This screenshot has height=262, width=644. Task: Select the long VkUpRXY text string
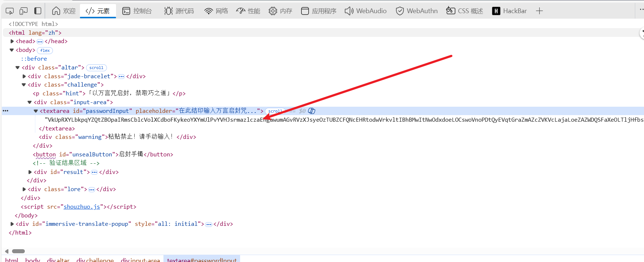(x=344, y=120)
